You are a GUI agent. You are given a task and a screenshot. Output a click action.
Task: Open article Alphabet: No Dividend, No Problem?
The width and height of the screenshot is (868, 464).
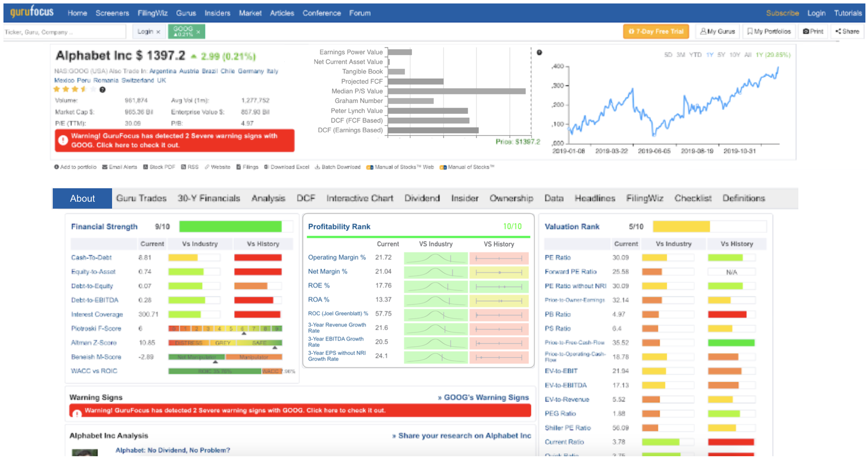point(173,450)
